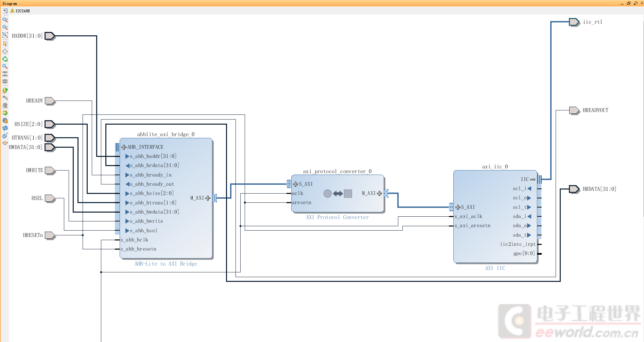Viewport: 644px width, 342px height.
Task: Select the s_ahb_hready_out pin
Action: point(150,184)
